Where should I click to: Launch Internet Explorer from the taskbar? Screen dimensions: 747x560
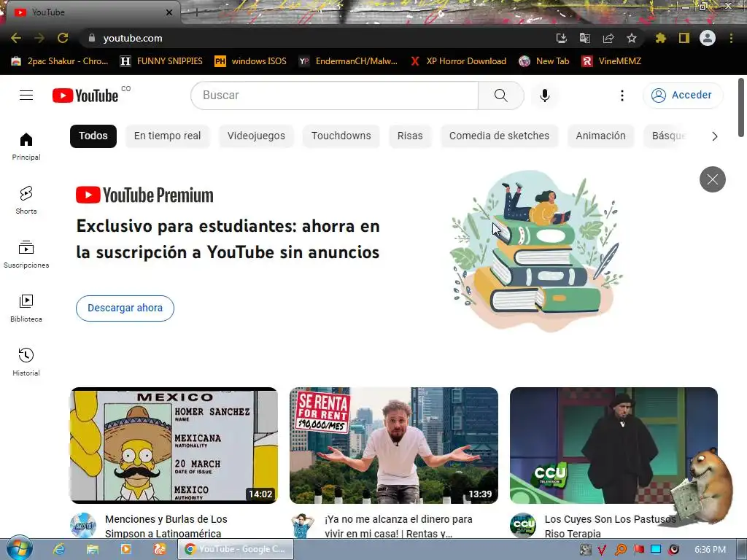[59, 549]
